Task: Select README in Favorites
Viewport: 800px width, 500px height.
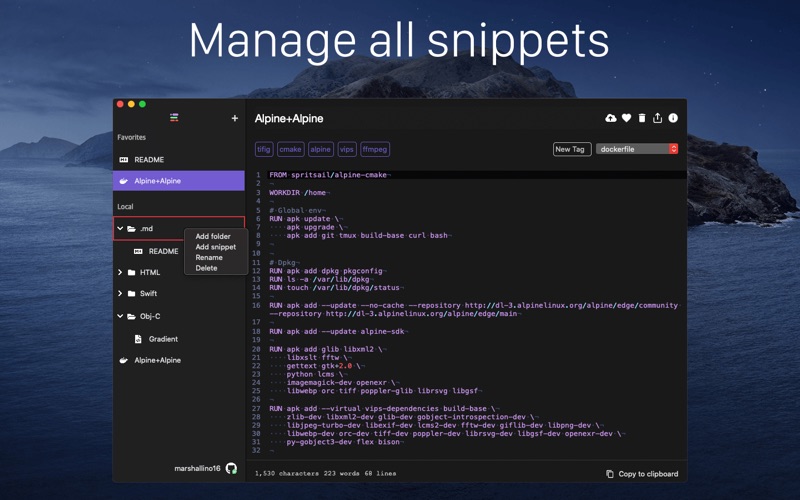Action: pos(179,160)
